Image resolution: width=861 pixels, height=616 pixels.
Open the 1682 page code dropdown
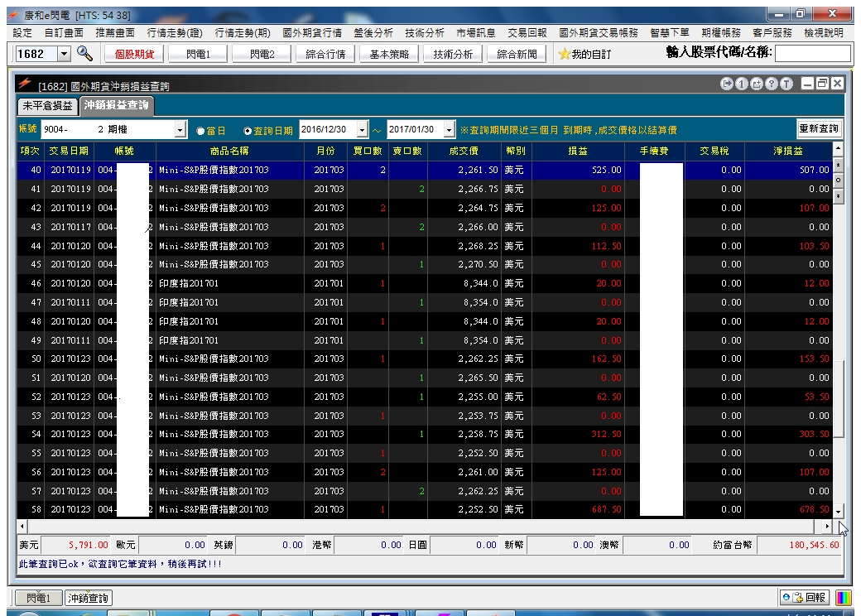pyautogui.click(x=65, y=54)
